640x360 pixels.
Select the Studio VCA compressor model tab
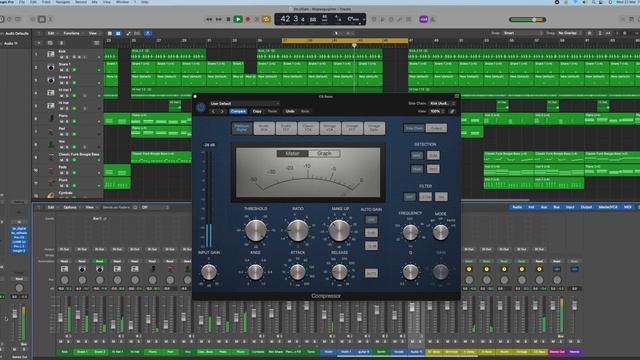[264, 128]
